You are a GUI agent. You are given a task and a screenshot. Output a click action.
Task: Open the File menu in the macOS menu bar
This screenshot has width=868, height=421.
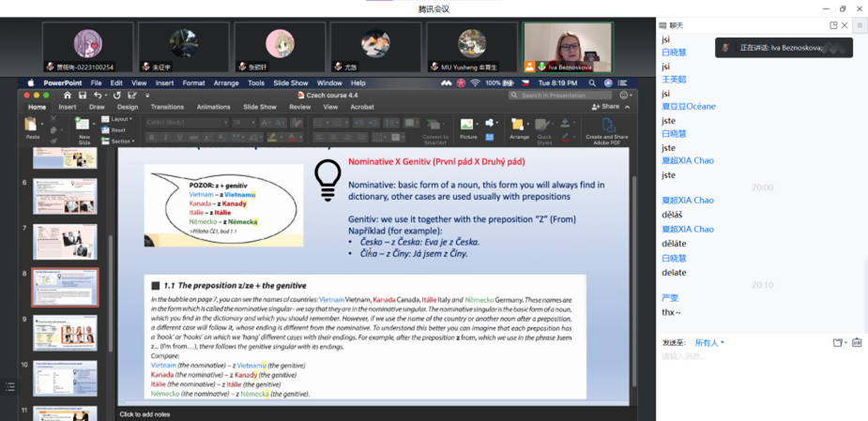(97, 83)
